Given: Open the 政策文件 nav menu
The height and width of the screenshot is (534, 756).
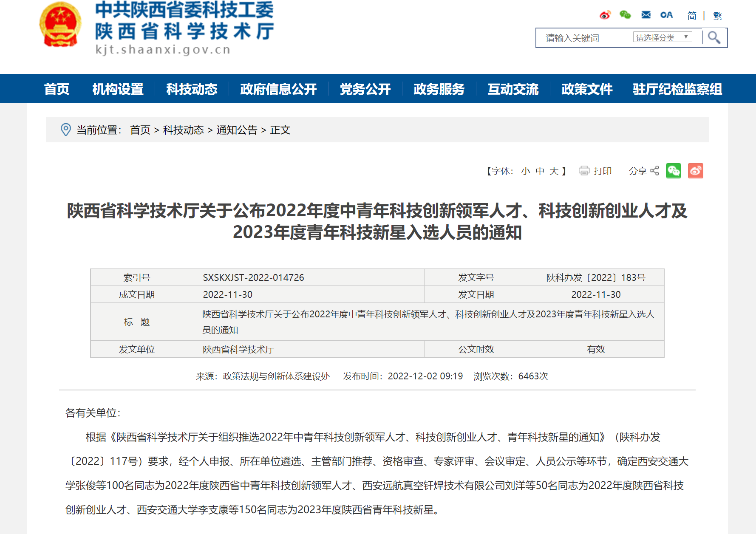Looking at the screenshot, I should [x=587, y=89].
